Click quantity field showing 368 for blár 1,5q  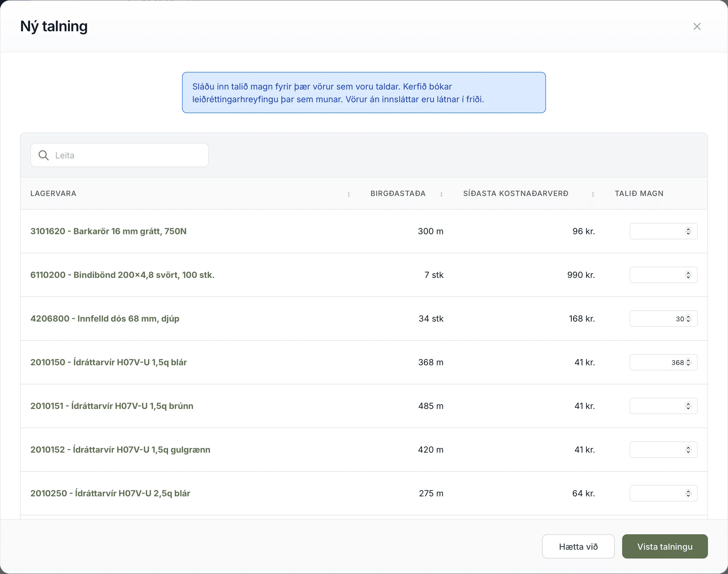[663, 362]
